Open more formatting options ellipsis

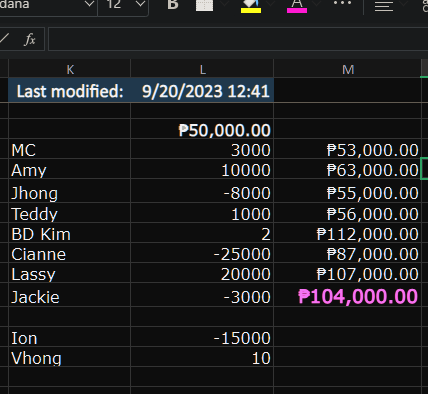click(x=343, y=3)
